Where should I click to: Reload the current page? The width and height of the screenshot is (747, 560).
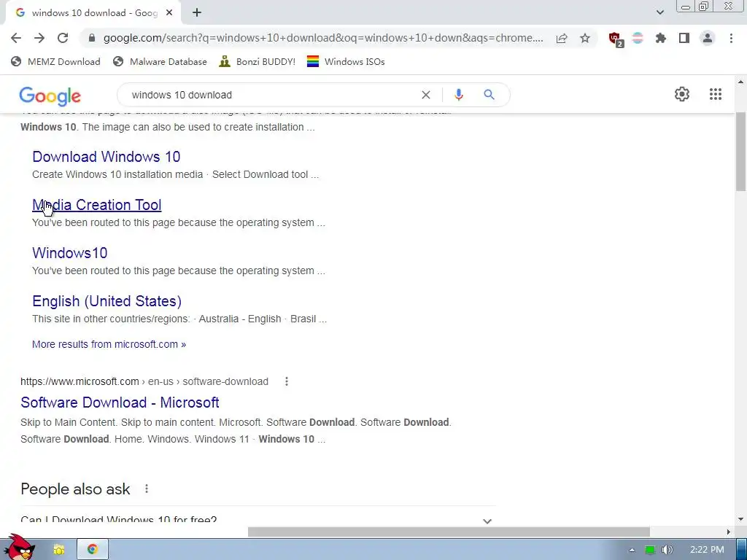coord(63,38)
